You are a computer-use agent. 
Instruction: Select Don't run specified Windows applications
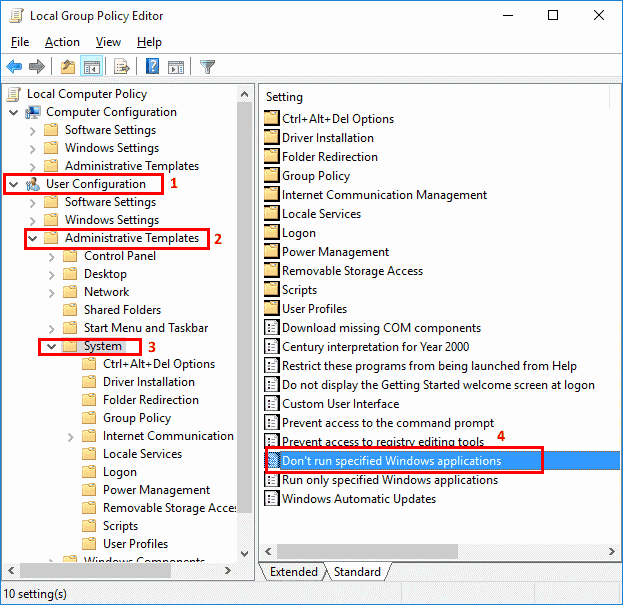pos(391,461)
